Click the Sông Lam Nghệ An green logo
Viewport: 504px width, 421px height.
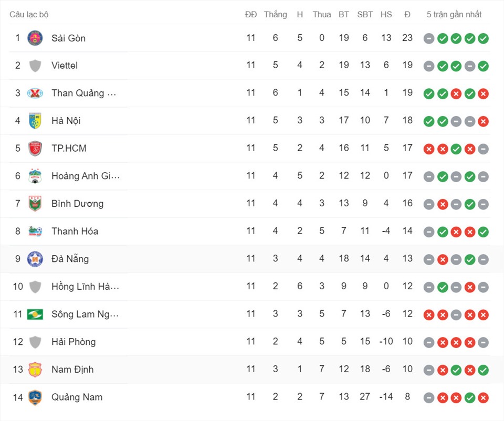click(35, 314)
